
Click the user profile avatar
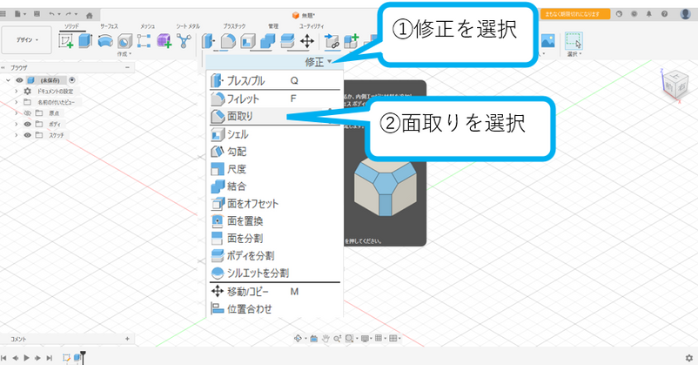click(686, 14)
